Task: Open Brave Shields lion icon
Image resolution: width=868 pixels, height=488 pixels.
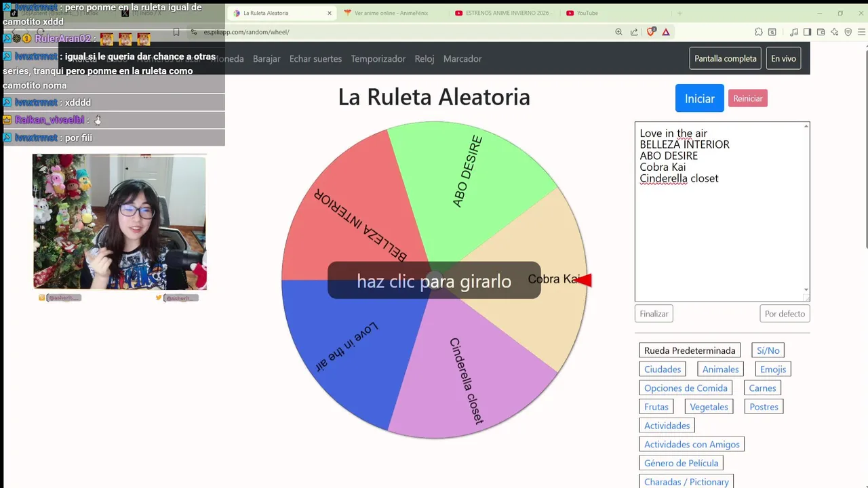Action: [x=651, y=32]
